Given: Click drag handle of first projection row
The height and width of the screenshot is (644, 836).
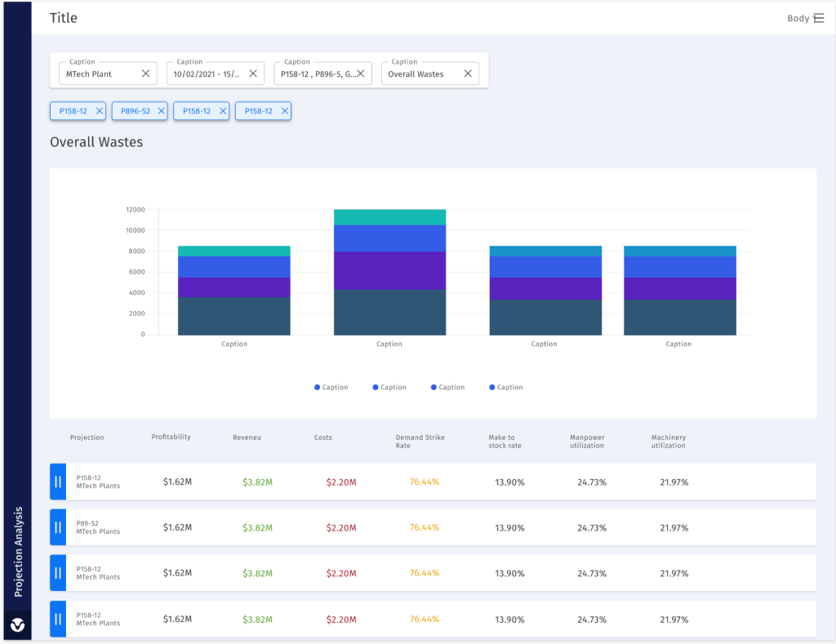Looking at the screenshot, I should click(x=58, y=482).
